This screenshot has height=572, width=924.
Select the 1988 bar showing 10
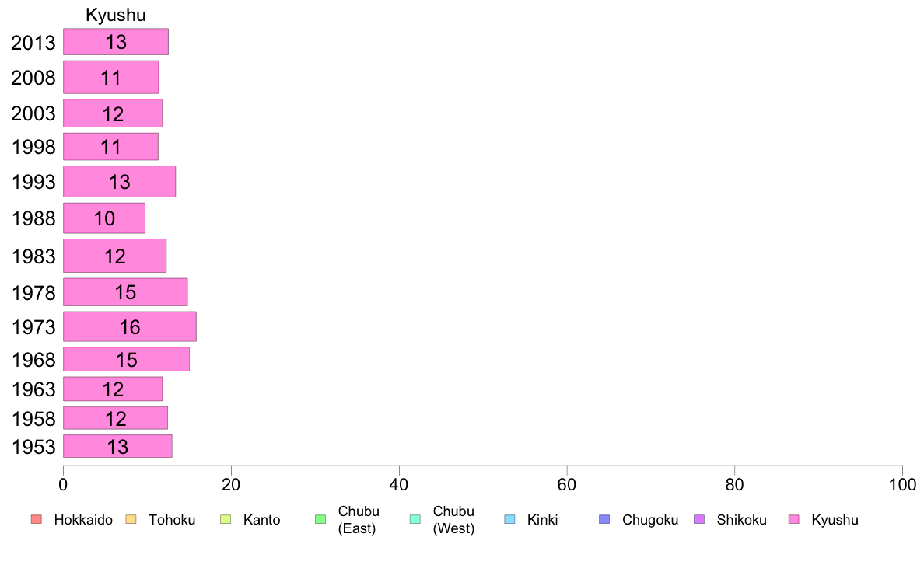pos(103,218)
